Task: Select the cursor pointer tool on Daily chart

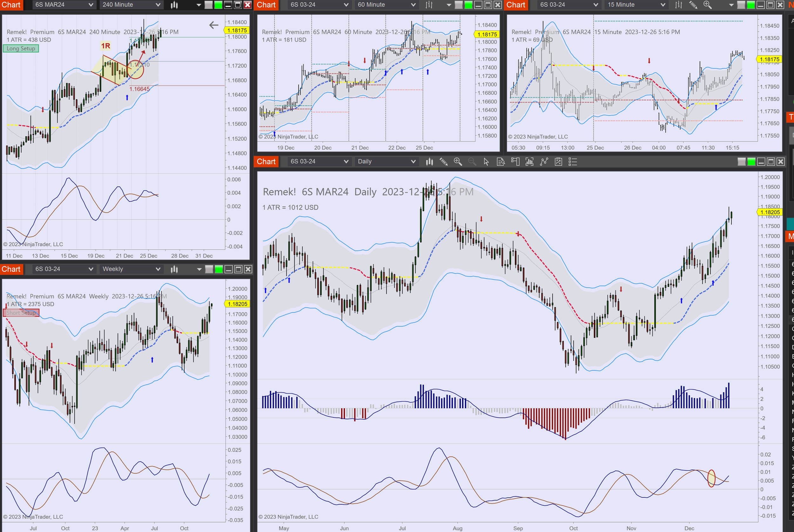Action: tap(486, 162)
